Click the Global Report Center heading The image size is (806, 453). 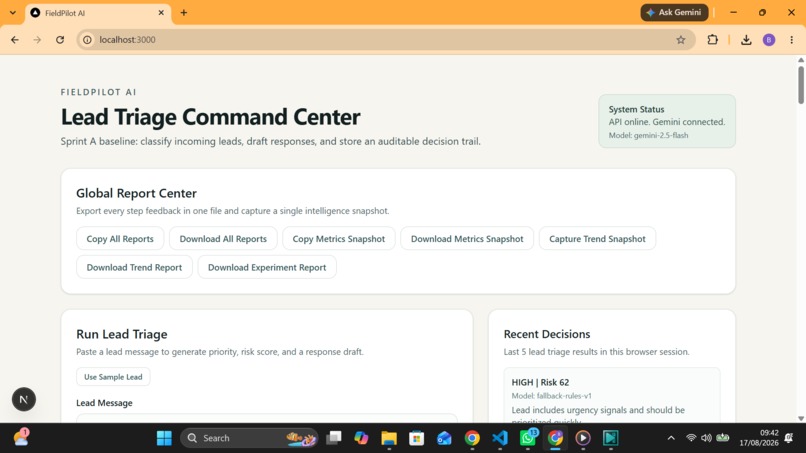[x=136, y=193]
